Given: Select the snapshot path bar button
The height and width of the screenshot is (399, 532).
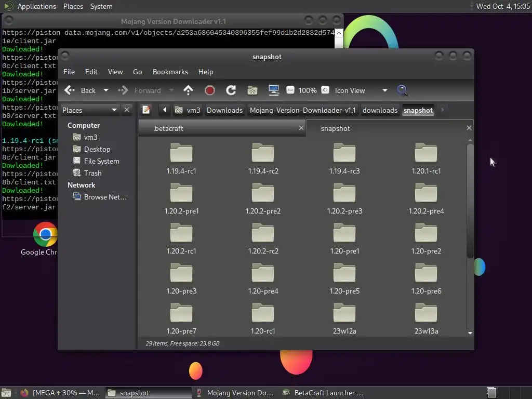Looking at the screenshot, I should [x=418, y=110].
